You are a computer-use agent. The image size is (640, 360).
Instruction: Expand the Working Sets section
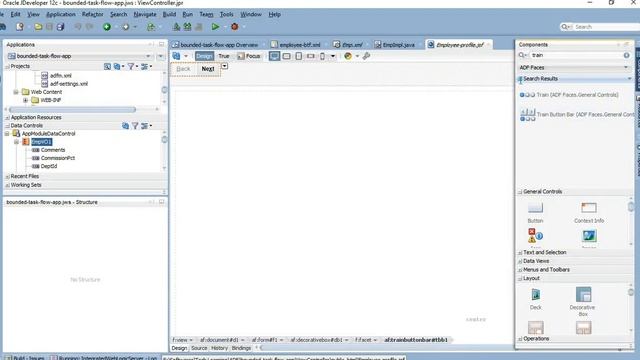pyautogui.click(x=7, y=185)
